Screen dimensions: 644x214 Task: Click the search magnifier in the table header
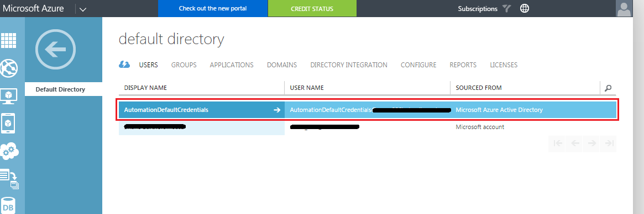coord(608,88)
